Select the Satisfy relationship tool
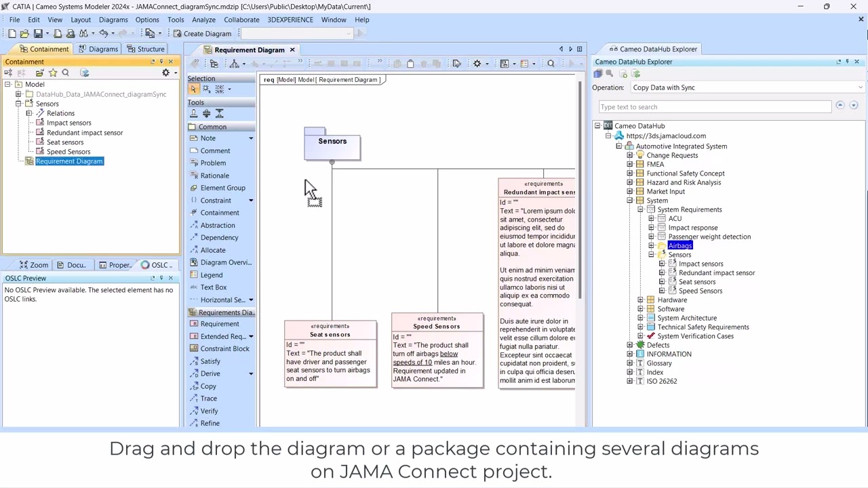Image resolution: width=868 pixels, height=488 pixels. (x=210, y=361)
